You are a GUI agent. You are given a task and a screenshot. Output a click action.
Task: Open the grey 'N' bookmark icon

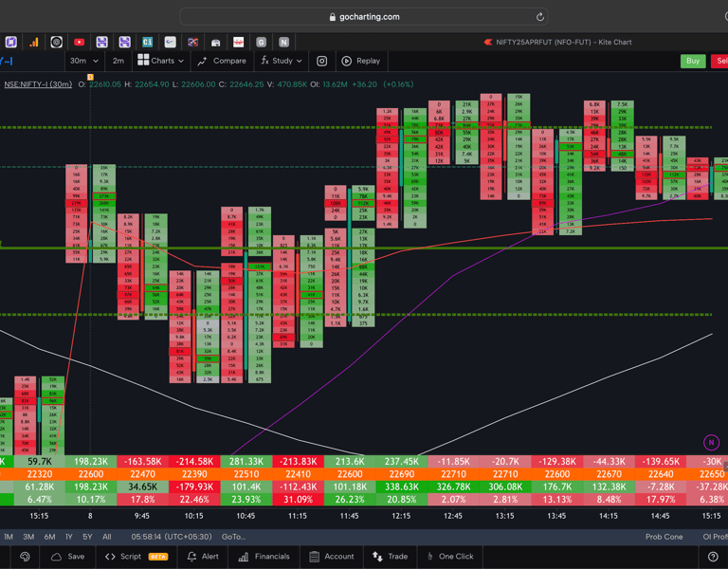(283, 43)
